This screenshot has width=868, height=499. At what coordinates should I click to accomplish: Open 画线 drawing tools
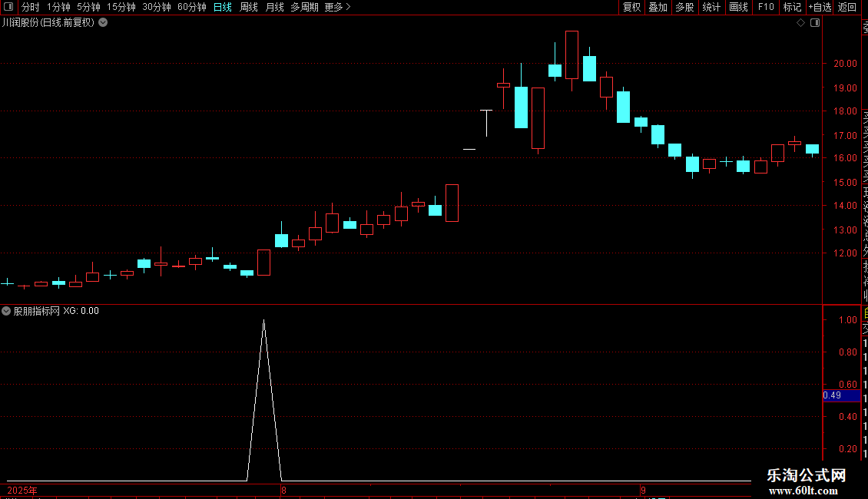pos(738,7)
